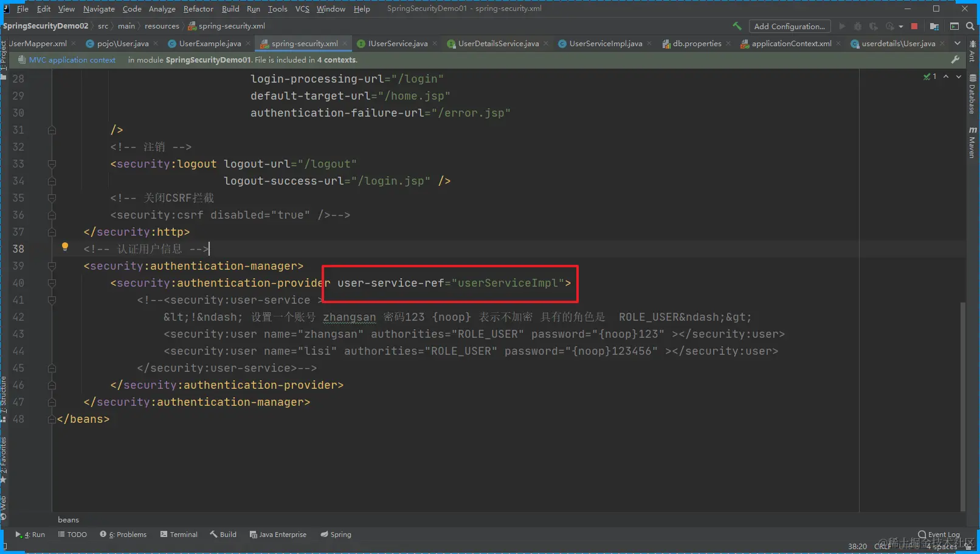Build the project with the hammer icon
Screen dimensions: 980x554
click(x=737, y=26)
